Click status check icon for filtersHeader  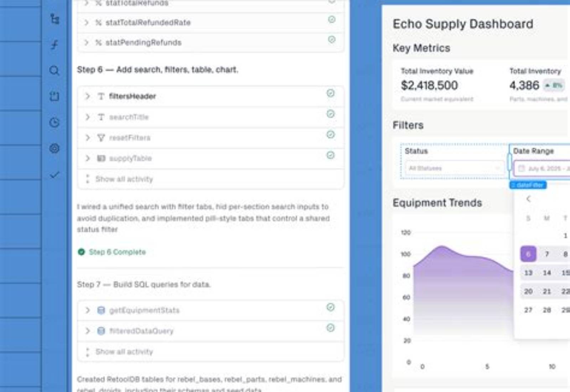point(331,93)
